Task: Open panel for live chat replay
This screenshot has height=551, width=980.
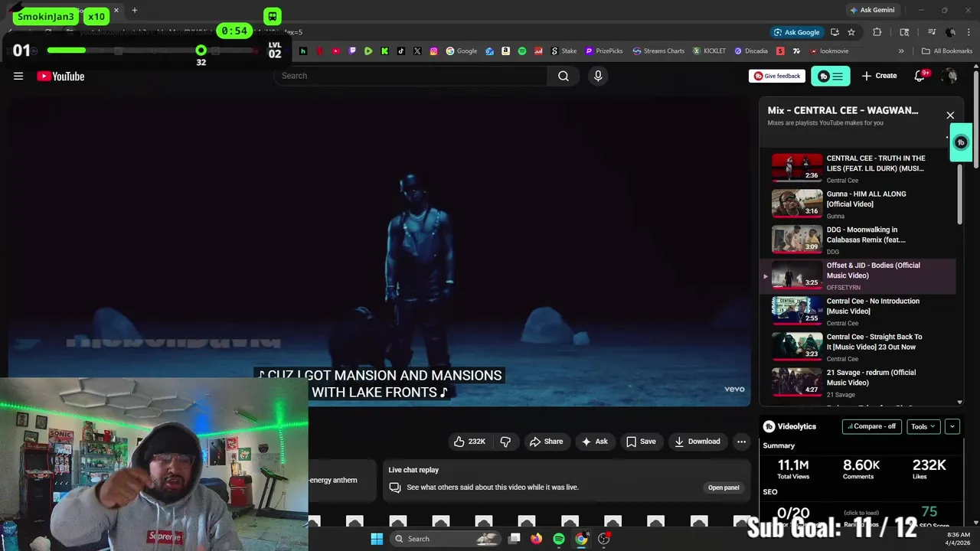Action: click(724, 487)
